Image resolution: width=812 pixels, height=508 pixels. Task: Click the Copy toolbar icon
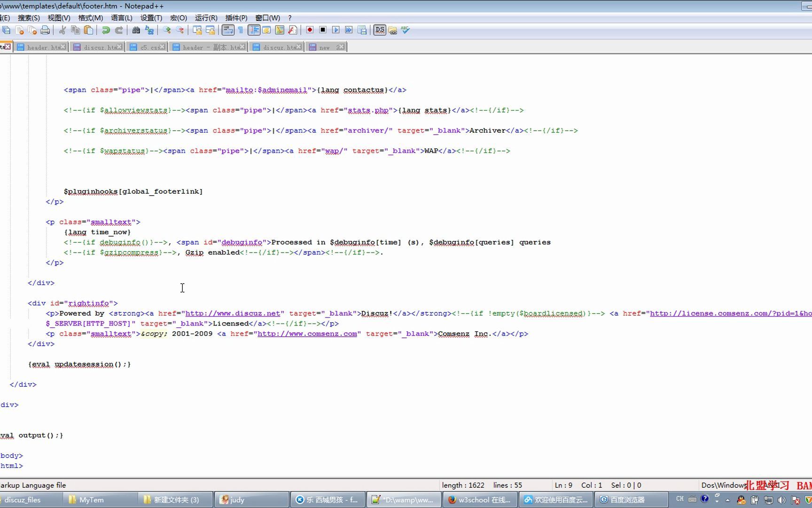[75, 30]
